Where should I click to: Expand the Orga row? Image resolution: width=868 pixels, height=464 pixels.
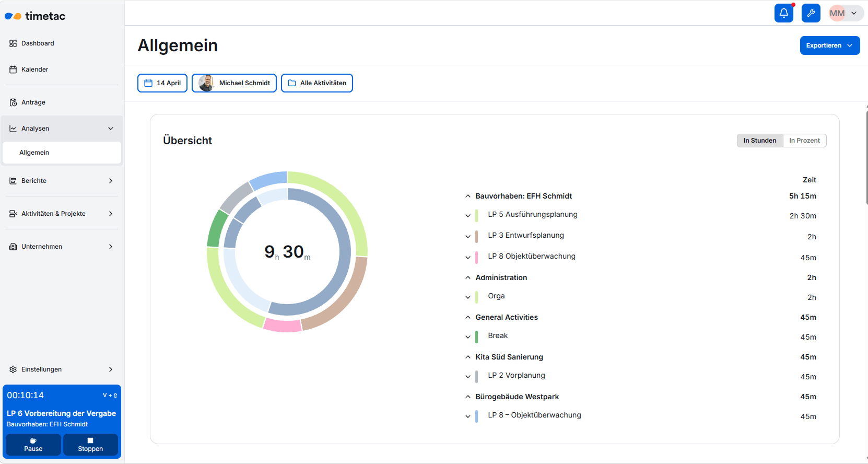point(468,297)
